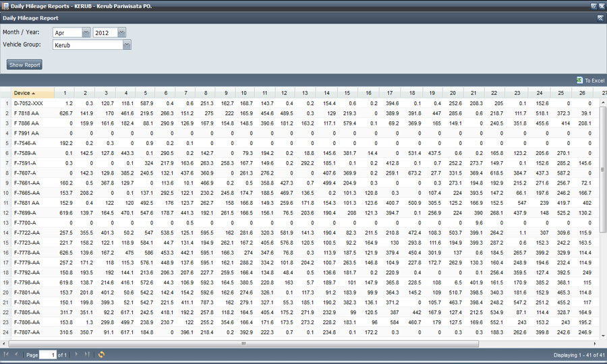This screenshot has width=607, height=364.
Task: Open the year dropdown showing 2012
Action: pyautogui.click(x=121, y=32)
